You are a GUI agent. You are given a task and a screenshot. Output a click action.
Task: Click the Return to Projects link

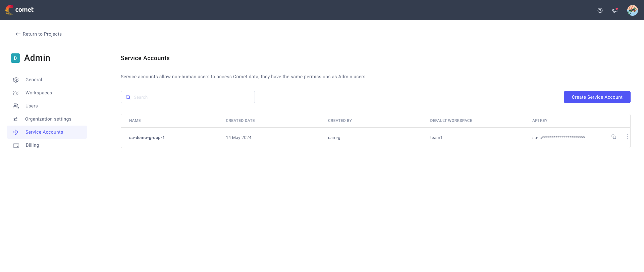point(42,34)
